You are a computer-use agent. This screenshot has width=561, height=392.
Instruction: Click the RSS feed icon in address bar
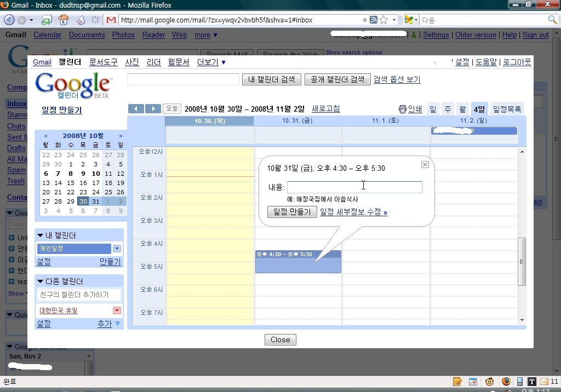(x=373, y=20)
